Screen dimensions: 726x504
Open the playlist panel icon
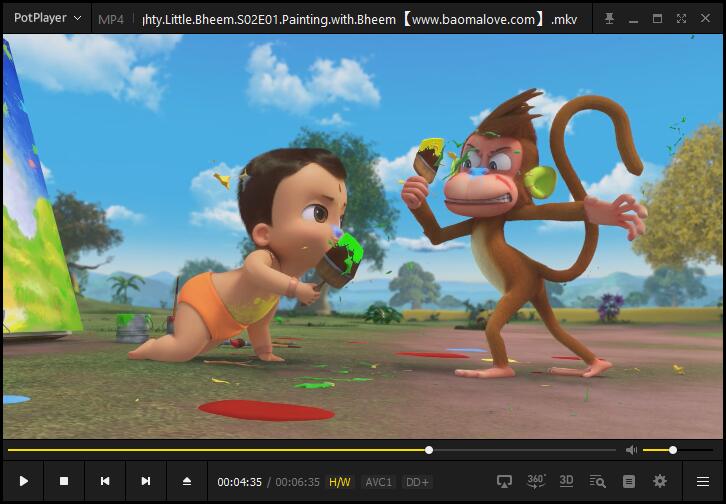(x=629, y=481)
